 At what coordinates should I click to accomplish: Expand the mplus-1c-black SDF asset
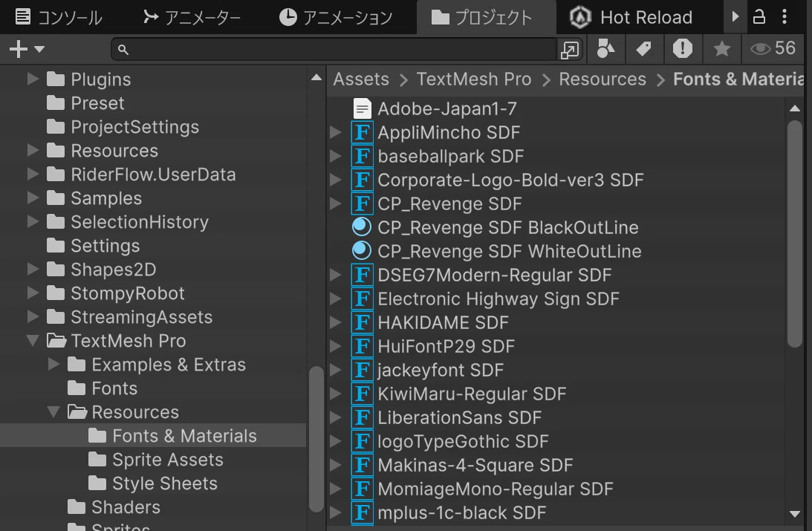click(x=336, y=513)
